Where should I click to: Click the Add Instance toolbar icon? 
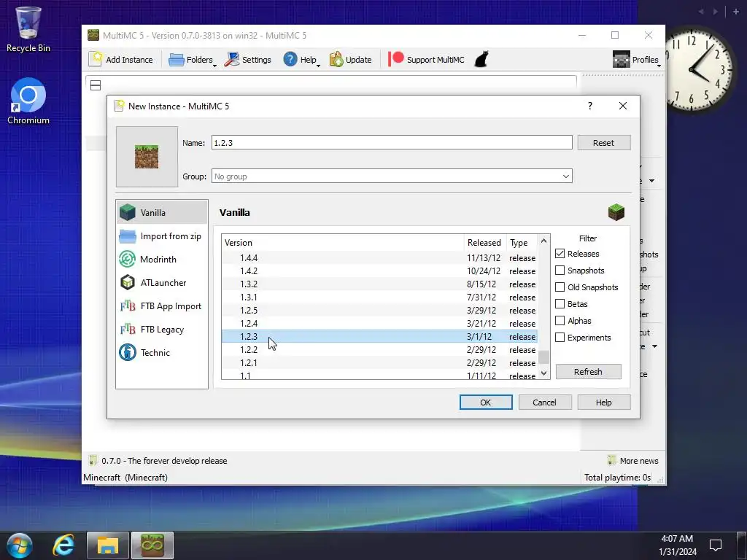click(121, 60)
